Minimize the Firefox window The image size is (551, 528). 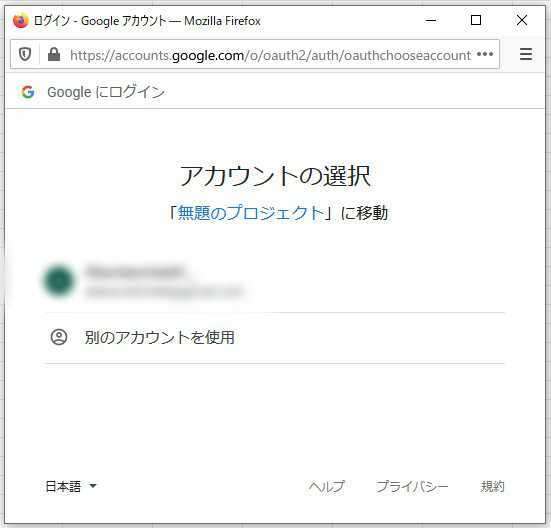coord(430,20)
